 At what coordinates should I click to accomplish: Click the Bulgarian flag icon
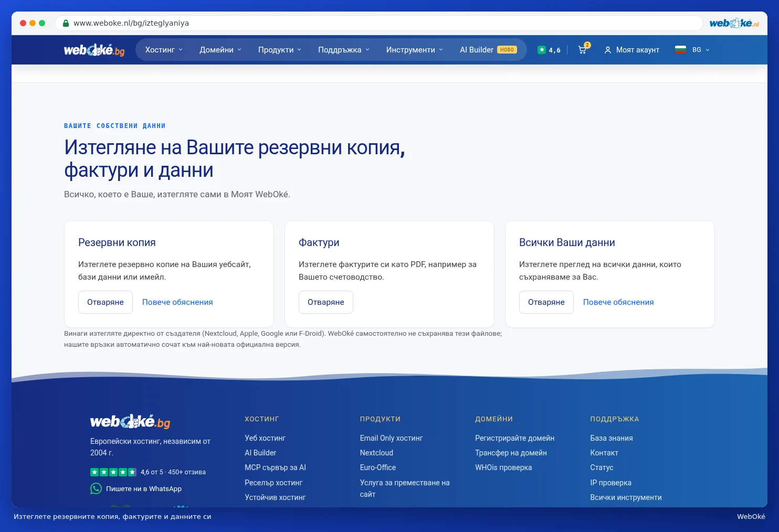[x=680, y=50]
